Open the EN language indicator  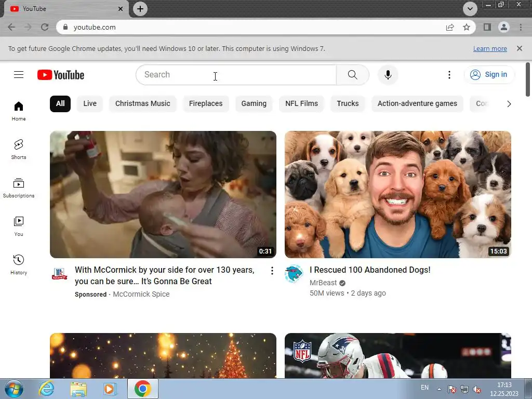(x=424, y=388)
